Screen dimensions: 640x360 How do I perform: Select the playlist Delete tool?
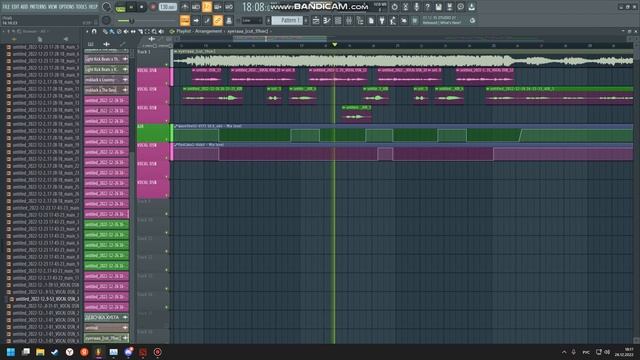pyautogui.click(x=119, y=31)
